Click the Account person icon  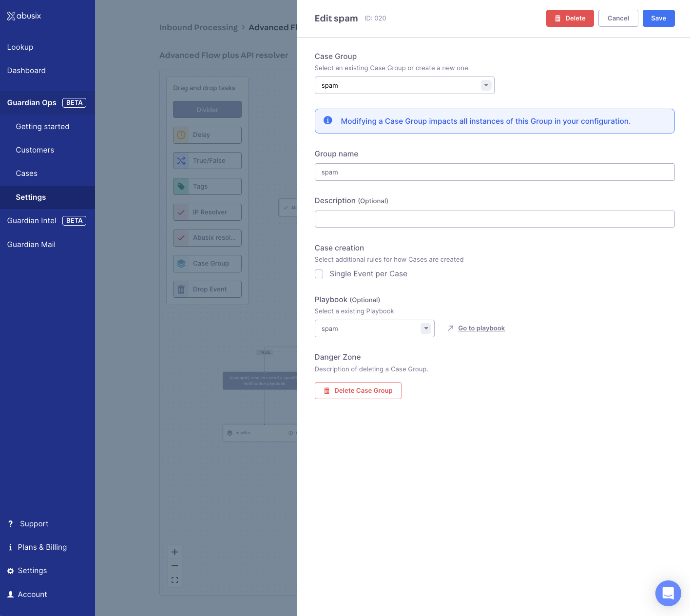11,595
